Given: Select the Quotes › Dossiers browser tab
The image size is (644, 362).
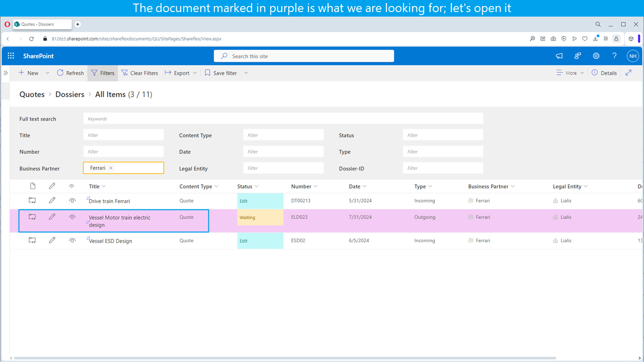Looking at the screenshot, I should click(x=41, y=24).
